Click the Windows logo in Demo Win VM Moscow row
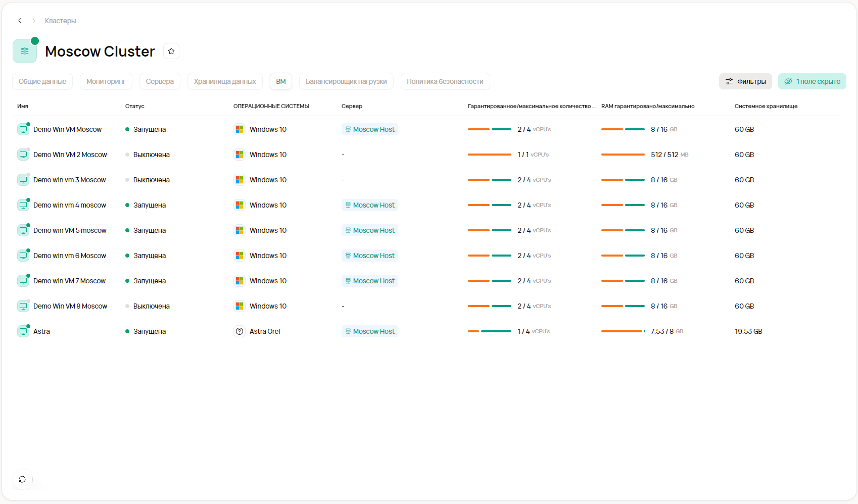The width and height of the screenshot is (858, 504). click(240, 129)
